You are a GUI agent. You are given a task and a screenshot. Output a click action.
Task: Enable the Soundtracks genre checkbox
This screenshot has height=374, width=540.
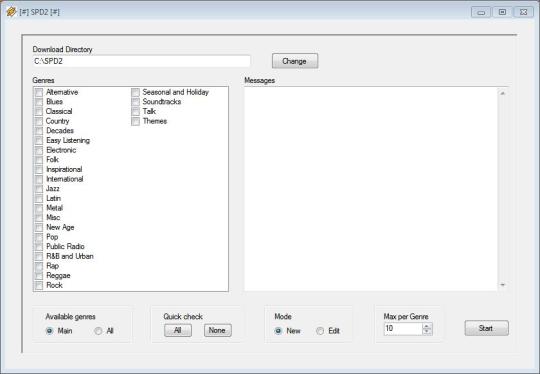[135, 102]
